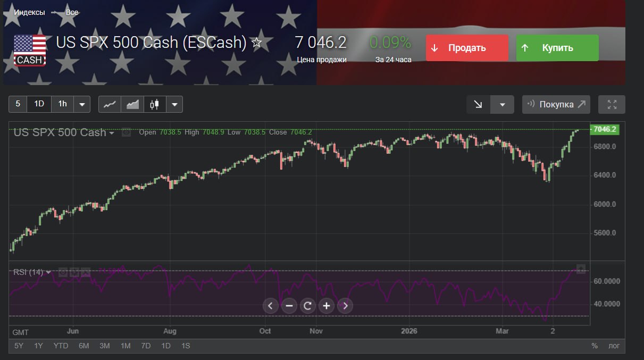Toggle logarithmic scale (лог)
This screenshot has width=644, height=360.
[614, 346]
